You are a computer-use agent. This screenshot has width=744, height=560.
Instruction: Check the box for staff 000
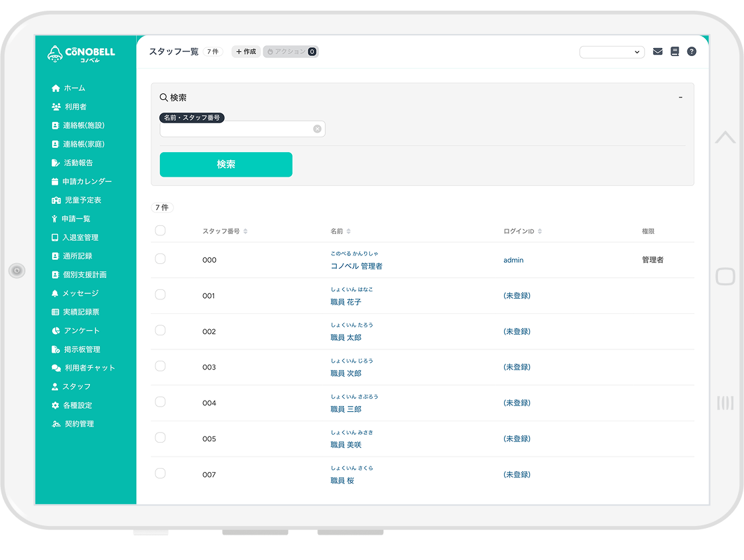160,259
